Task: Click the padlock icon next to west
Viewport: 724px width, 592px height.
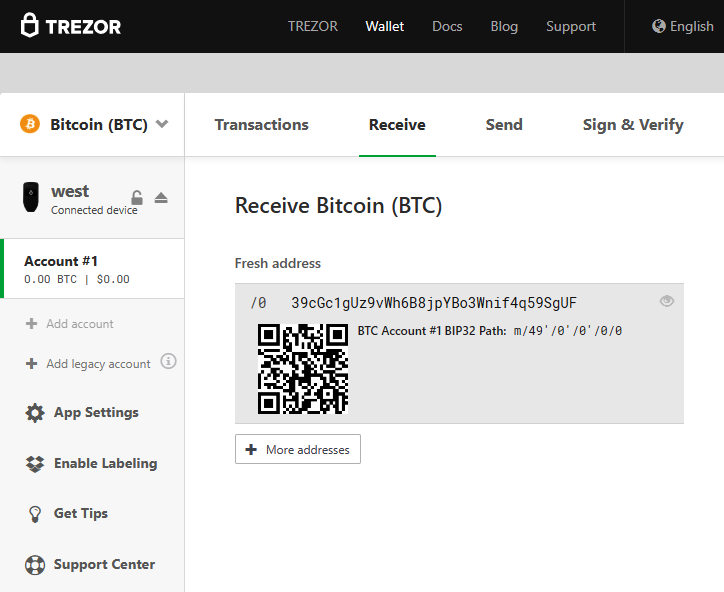Action: (x=137, y=198)
